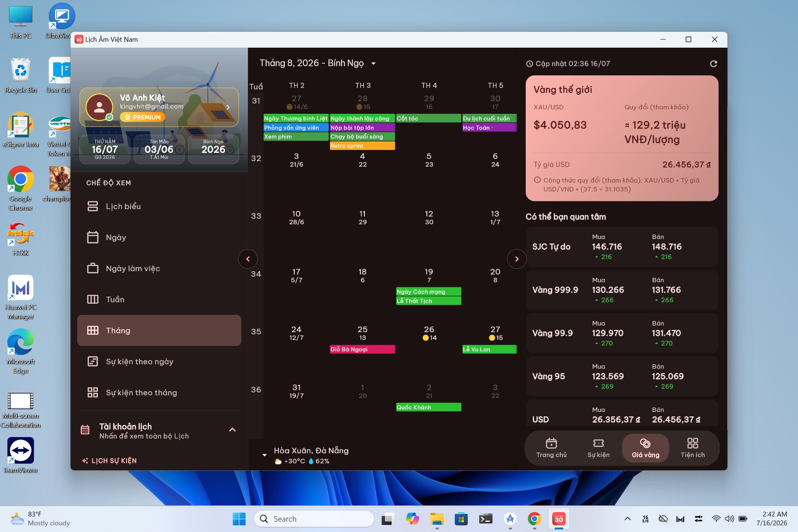This screenshot has width=798, height=532.
Task: Click the Sự kiện theo ngày icon
Action: click(93, 361)
